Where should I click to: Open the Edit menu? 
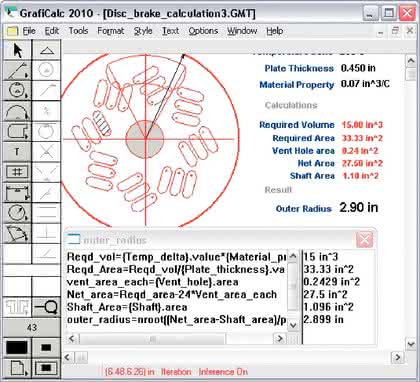point(52,31)
